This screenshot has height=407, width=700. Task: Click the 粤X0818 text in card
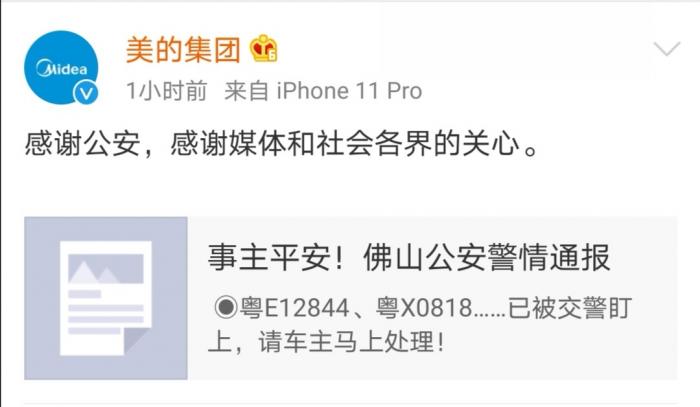click(424, 308)
